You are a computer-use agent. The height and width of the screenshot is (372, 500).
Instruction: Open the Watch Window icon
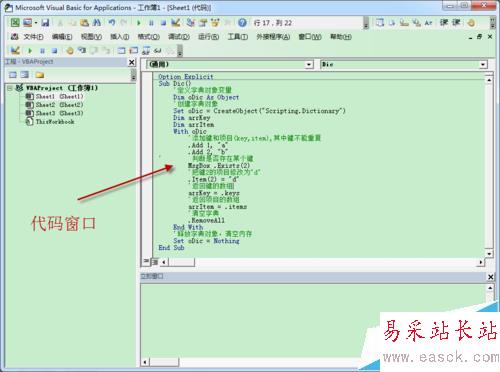146,50
